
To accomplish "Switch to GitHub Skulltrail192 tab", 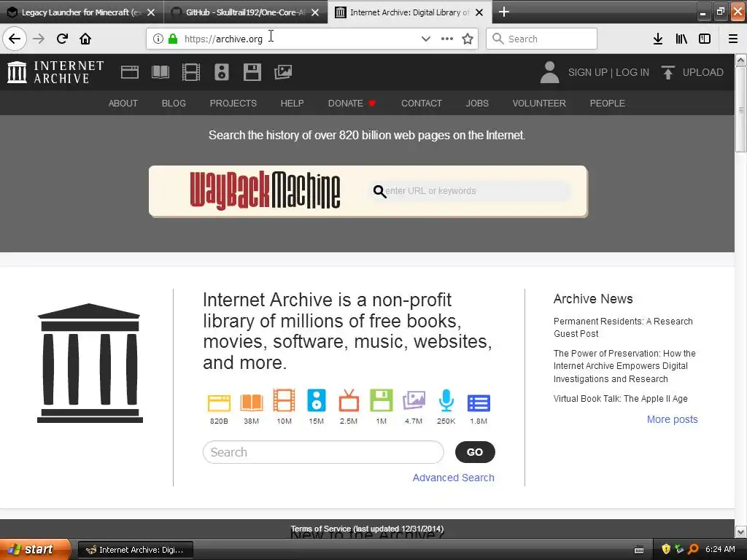I will pyautogui.click(x=245, y=12).
